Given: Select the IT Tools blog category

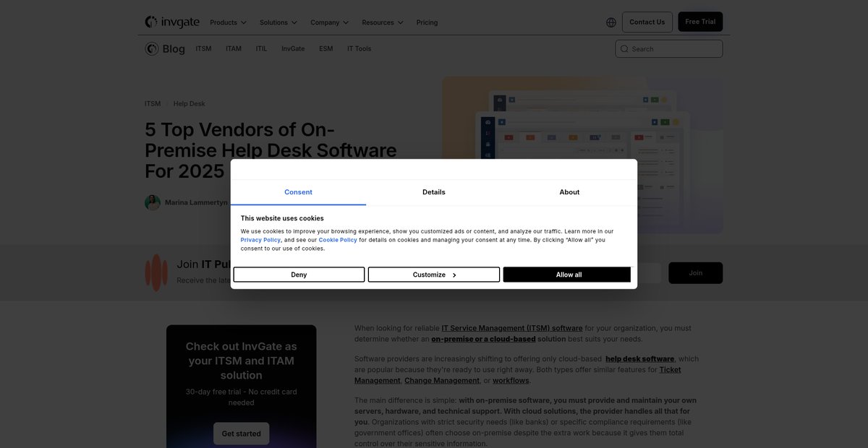Looking at the screenshot, I should point(359,48).
